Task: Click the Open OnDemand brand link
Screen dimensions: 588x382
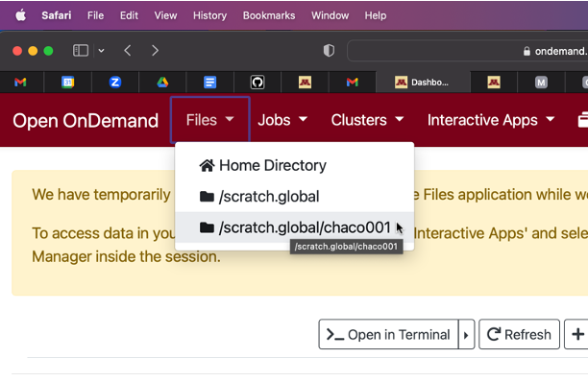Action: (x=86, y=121)
